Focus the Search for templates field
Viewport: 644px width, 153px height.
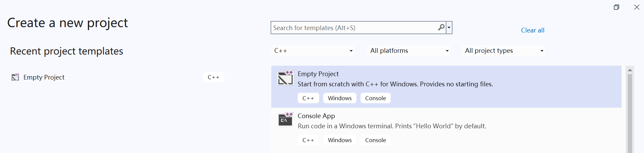[x=353, y=28]
